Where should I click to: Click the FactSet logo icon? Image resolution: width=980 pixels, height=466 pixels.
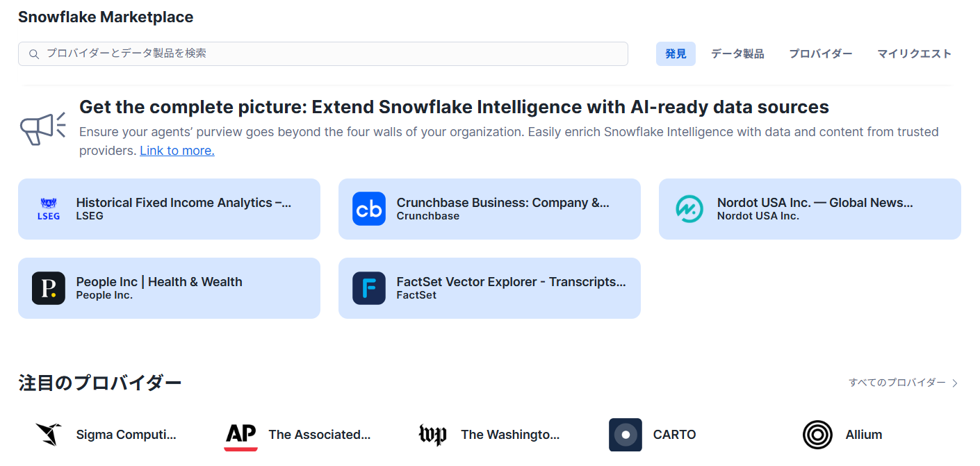369,288
